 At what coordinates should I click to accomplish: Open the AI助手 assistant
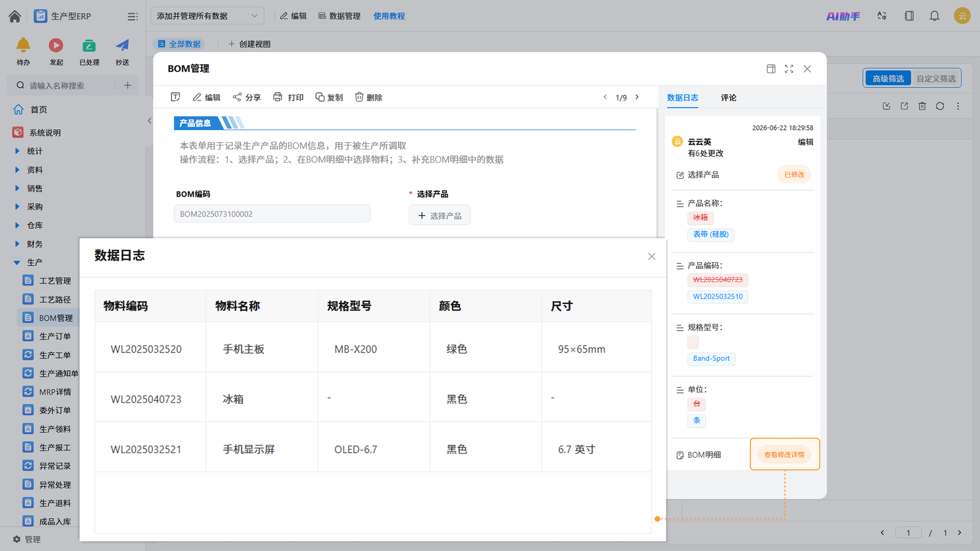(843, 16)
